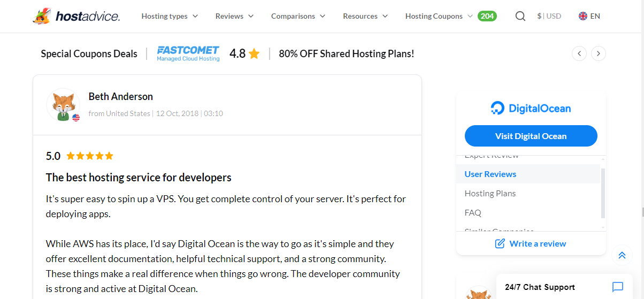Image resolution: width=644 pixels, height=299 pixels.
Task: Click the Visit Digital Ocean button
Action: click(531, 136)
